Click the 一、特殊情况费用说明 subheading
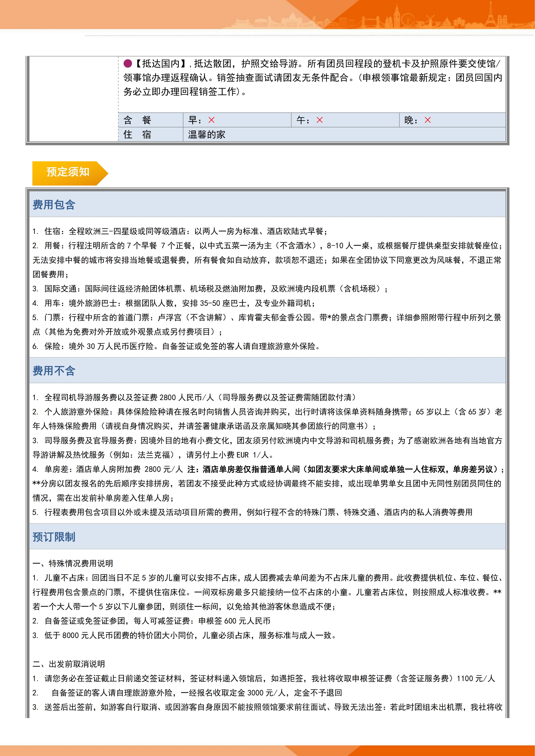The height and width of the screenshot is (756, 535). 73,563
